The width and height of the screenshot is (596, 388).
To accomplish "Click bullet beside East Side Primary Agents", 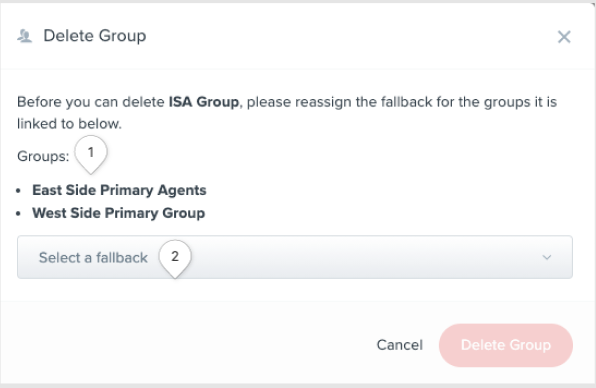I will click(18, 191).
